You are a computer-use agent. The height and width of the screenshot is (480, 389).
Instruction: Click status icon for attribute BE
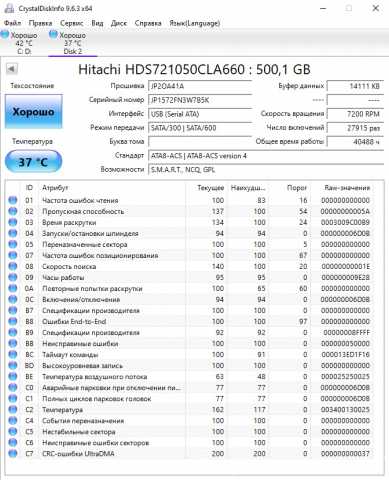click(x=13, y=376)
